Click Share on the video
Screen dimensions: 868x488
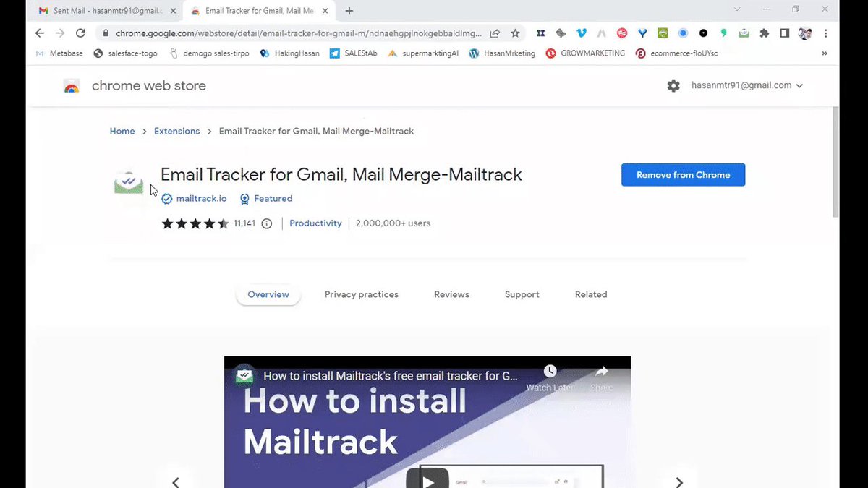point(601,378)
